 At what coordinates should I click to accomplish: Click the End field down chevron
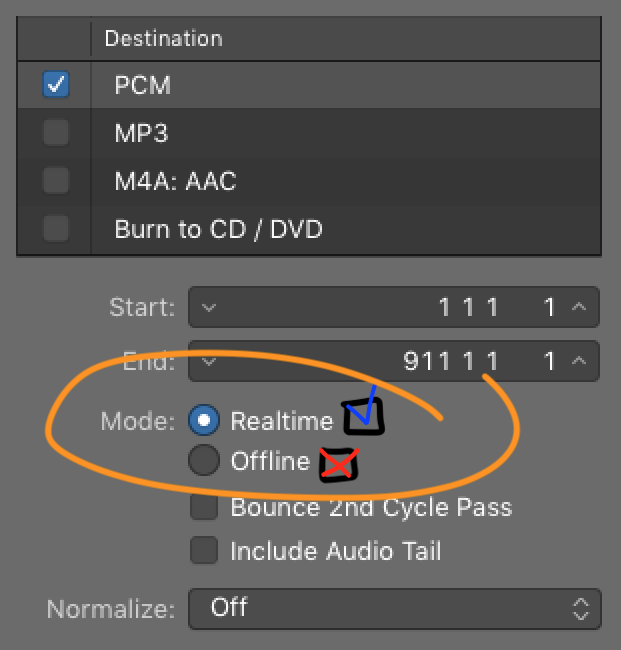tap(208, 361)
